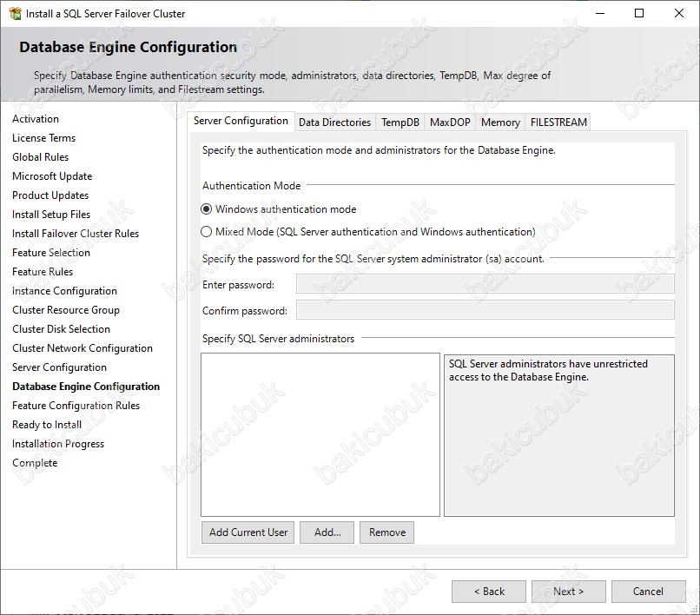Screen dimensions: 700x615
Task: Open the Data Directories tab
Action: pos(335,122)
